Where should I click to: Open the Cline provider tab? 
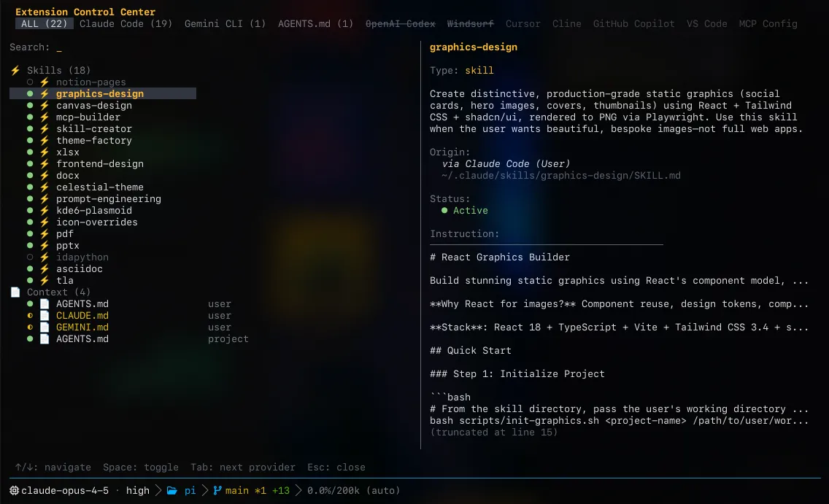click(567, 24)
